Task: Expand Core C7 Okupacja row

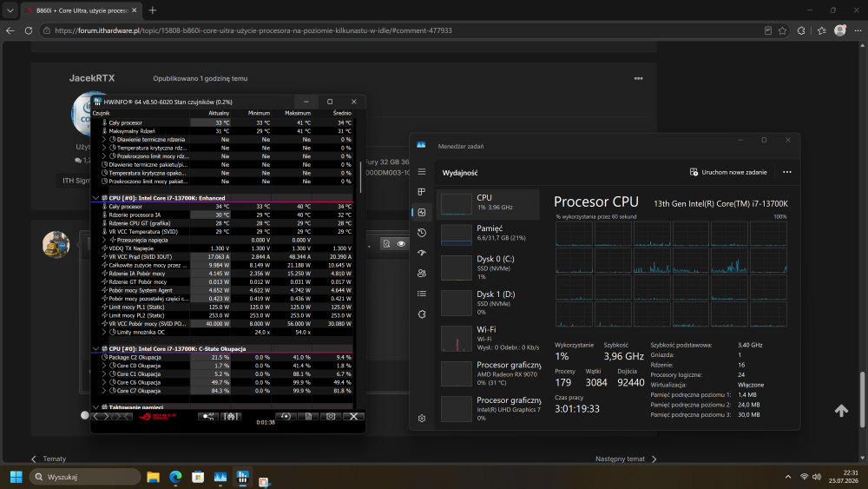Action: 103,391
